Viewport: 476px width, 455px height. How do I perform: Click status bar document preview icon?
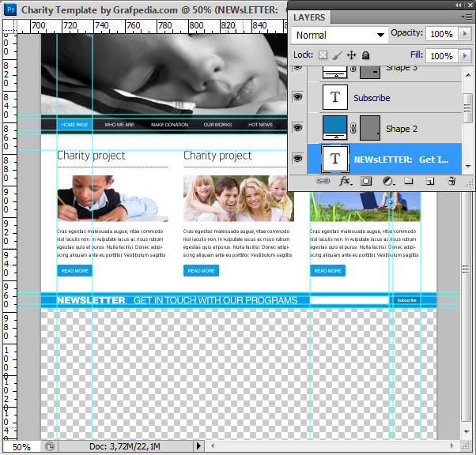coord(50,446)
